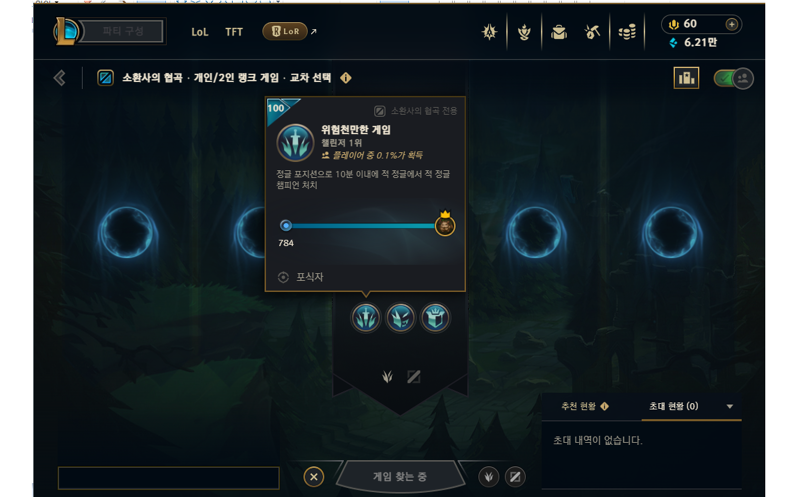Click the third challenge token crown icon
This screenshot has height=497, width=800.
click(435, 317)
